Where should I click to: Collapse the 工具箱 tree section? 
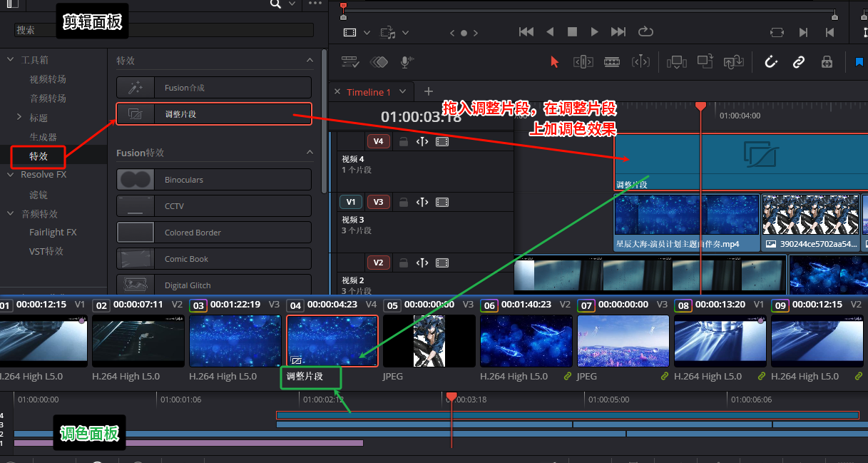[10, 60]
